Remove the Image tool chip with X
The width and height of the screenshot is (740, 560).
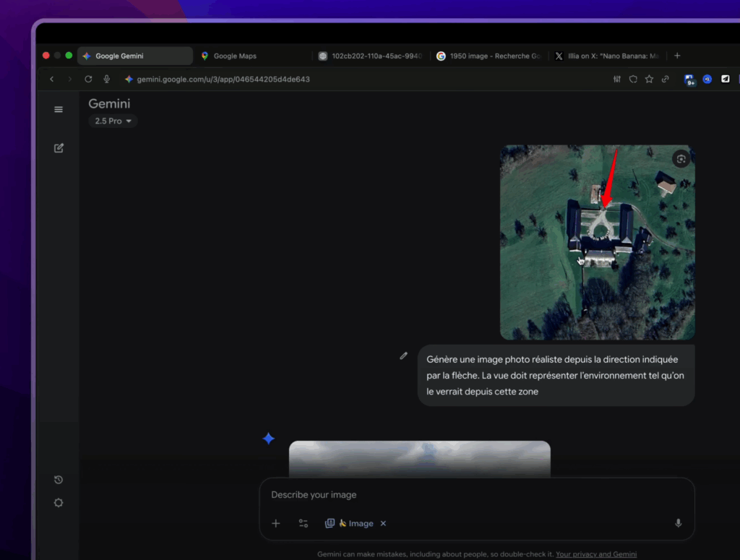tap(383, 523)
